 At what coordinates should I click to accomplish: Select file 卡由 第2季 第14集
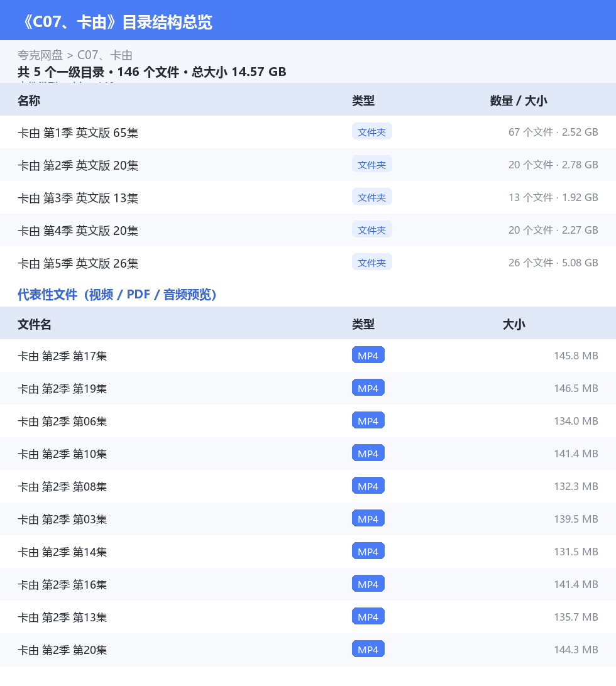[x=62, y=552]
